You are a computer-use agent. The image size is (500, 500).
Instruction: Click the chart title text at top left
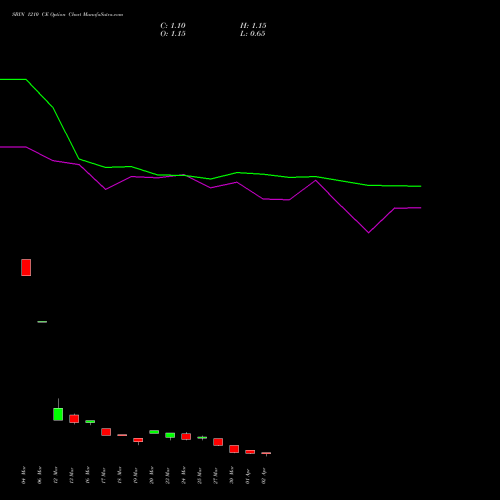pos(68,15)
